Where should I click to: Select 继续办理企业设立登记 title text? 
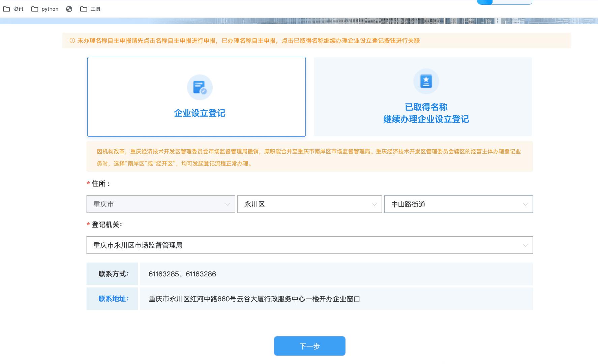click(426, 119)
